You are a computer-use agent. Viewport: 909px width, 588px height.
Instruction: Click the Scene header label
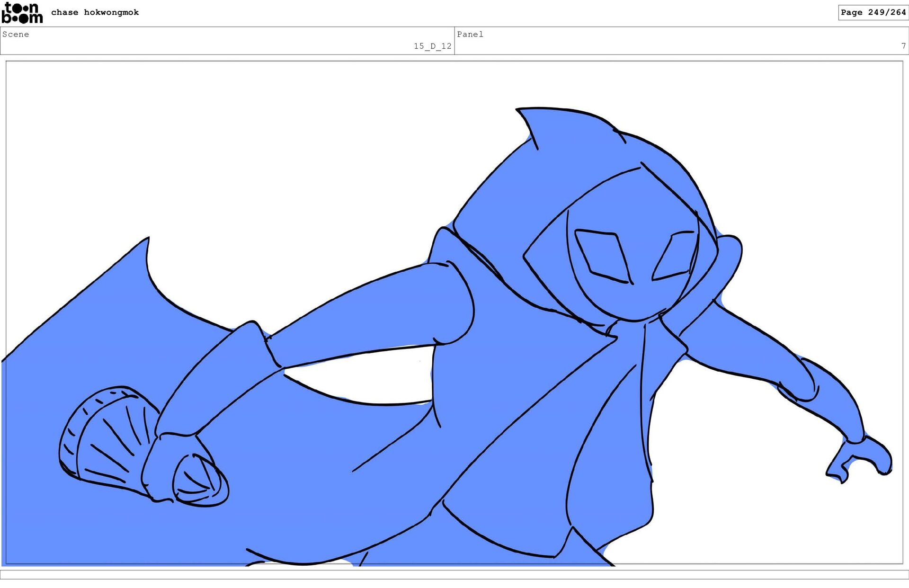pyautogui.click(x=16, y=34)
